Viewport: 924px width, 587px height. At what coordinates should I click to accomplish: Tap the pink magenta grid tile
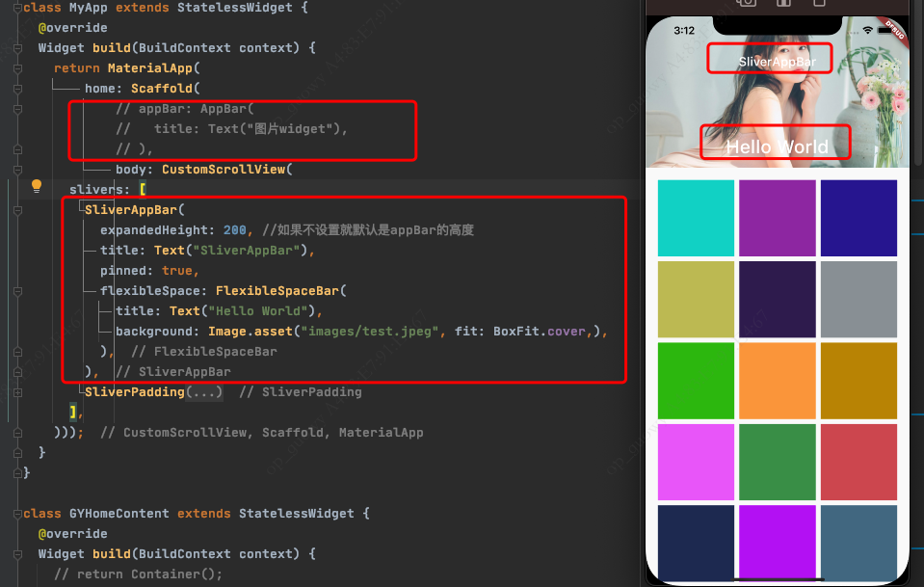click(x=696, y=462)
